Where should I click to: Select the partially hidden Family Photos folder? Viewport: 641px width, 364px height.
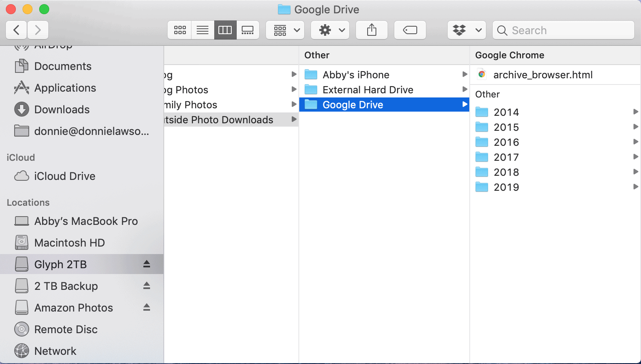tap(231, 105)
